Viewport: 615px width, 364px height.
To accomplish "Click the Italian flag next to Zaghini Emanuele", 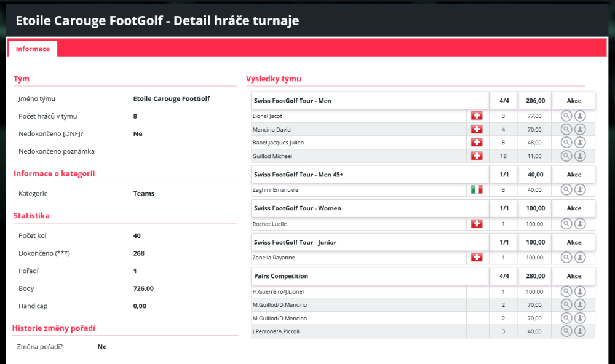I will coord(477,189).
